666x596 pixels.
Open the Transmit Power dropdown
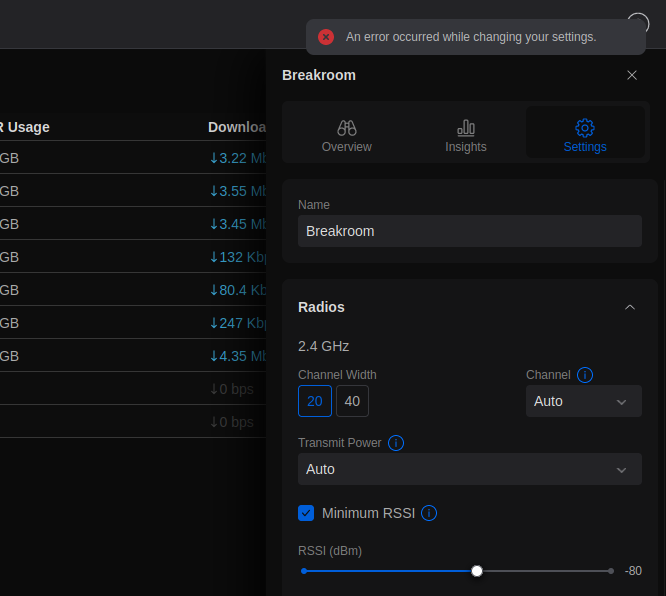point(470,469)
